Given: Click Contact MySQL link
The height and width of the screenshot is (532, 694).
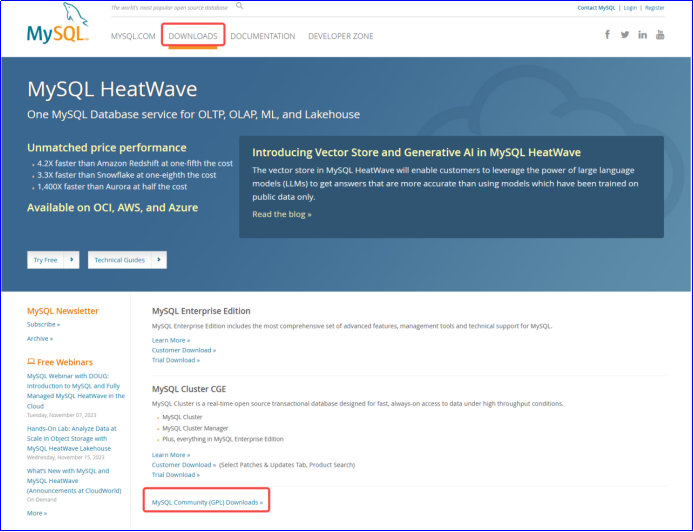Looking at the screenshot, I should click(596, 8).
